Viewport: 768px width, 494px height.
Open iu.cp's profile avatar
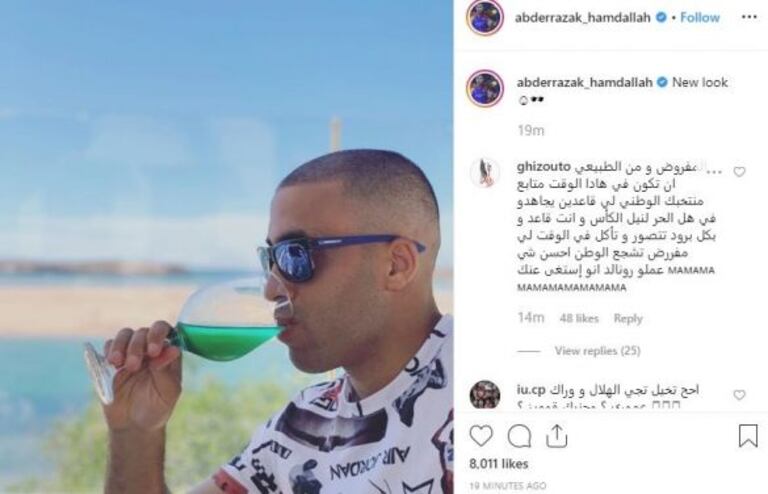point(485,395)
